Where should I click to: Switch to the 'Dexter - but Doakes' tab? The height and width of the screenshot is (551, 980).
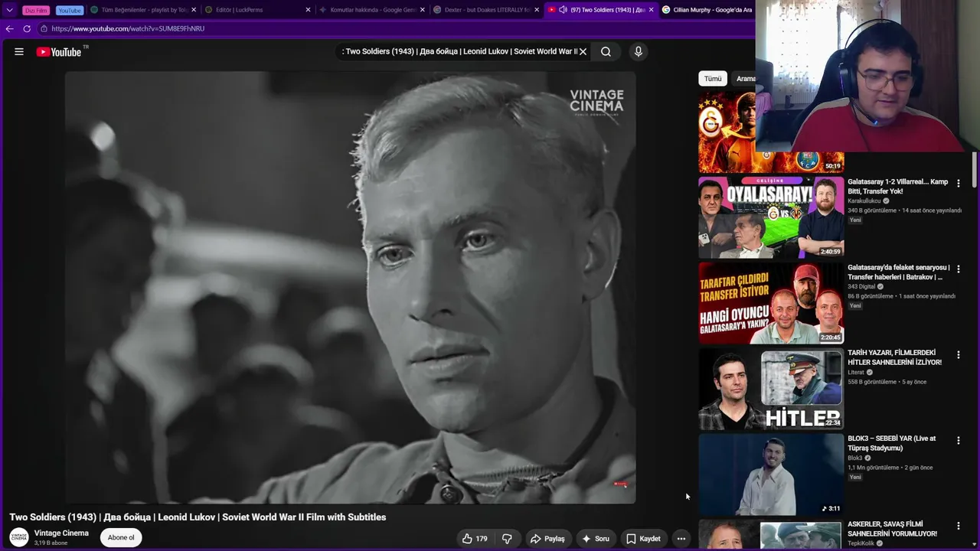click(485, 10)
